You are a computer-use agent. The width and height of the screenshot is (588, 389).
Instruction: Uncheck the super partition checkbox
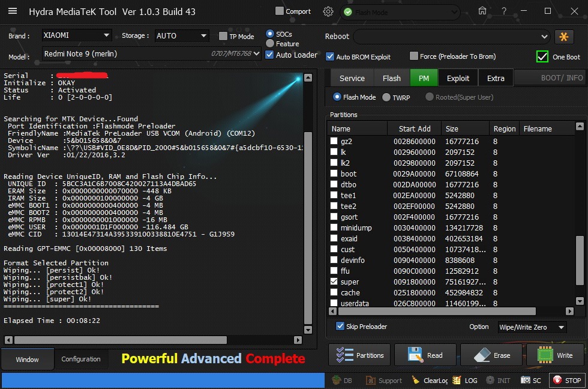tap(334, 282)
